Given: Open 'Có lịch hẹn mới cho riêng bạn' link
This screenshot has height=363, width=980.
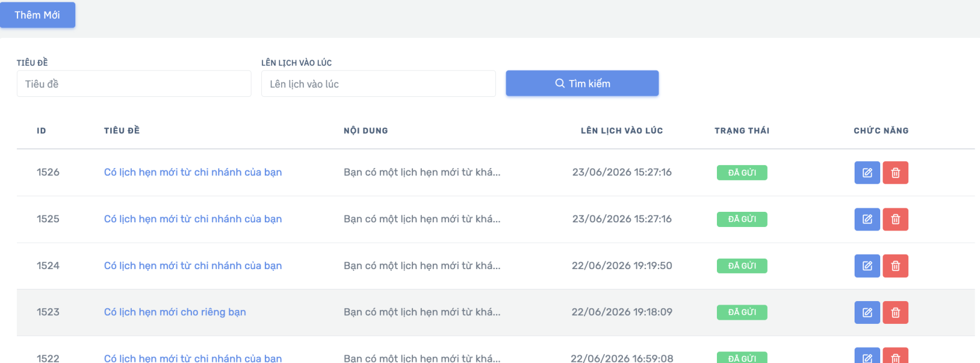Looking at the screenshot, I should click(175, 312).
